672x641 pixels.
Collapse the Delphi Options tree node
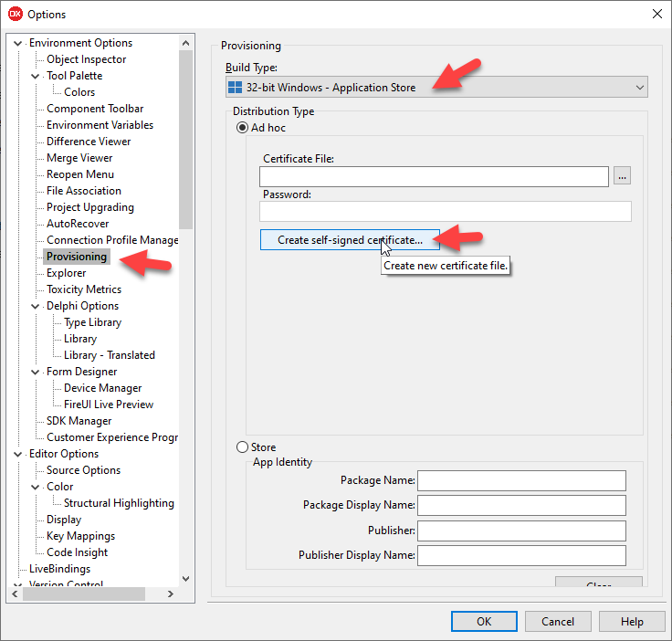[x=36, y=306]
